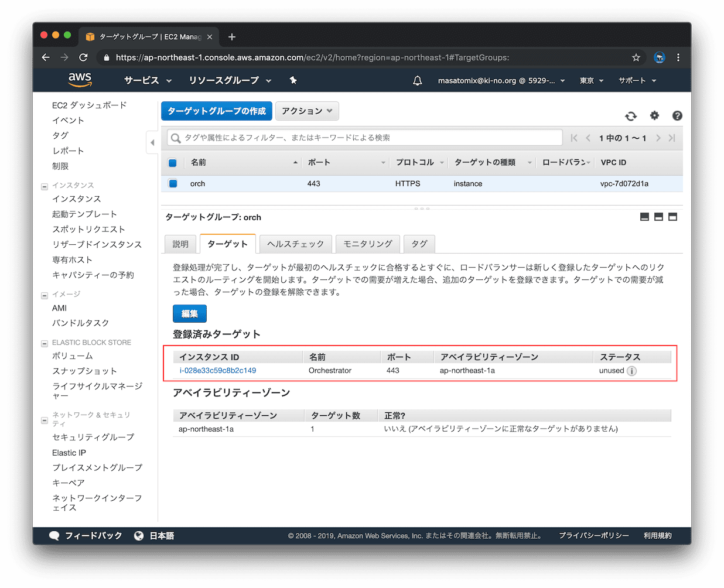The height and width of the screenshot is (588, 724).
Task: Click the feedback speech bubble icon
Action: coord(54,536)
